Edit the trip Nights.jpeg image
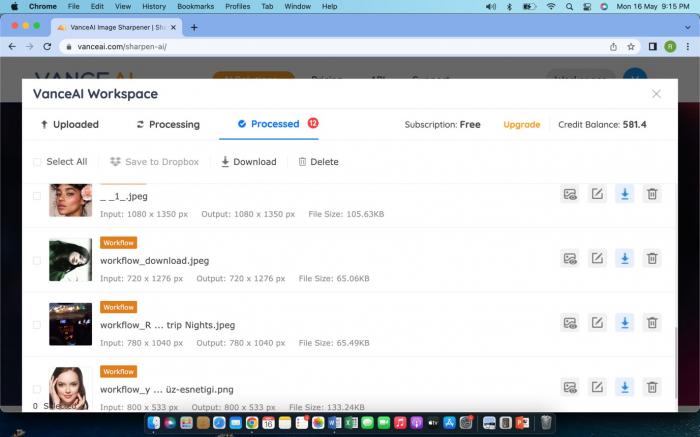The image size is (700, 437). (597, 323)
